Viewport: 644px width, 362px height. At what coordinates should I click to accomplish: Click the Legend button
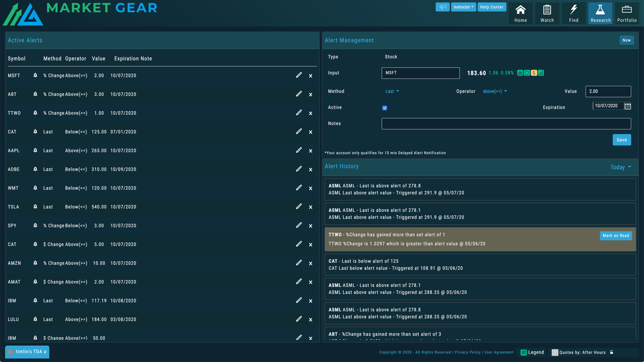532,352
